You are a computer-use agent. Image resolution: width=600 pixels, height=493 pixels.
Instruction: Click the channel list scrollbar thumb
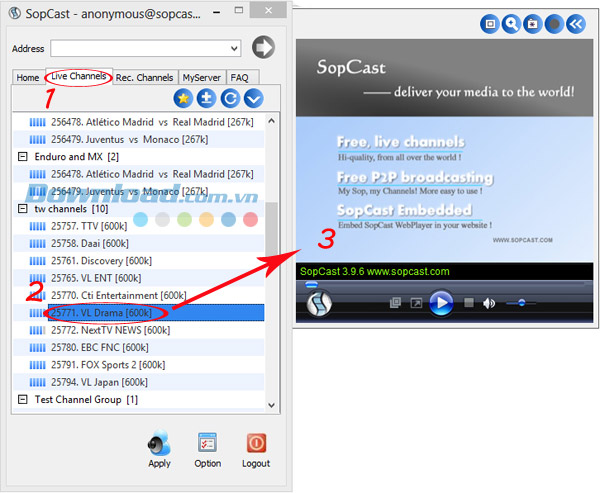pos(271,229)
